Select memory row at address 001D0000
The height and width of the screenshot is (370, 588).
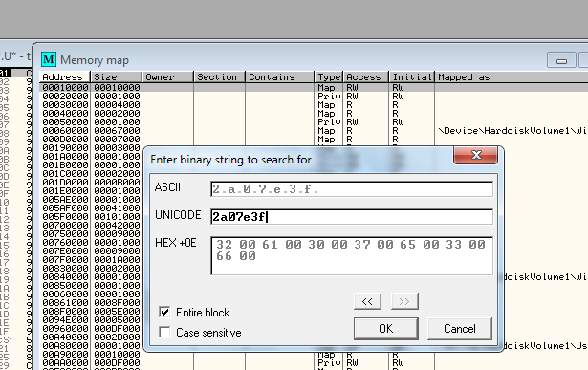92,183
